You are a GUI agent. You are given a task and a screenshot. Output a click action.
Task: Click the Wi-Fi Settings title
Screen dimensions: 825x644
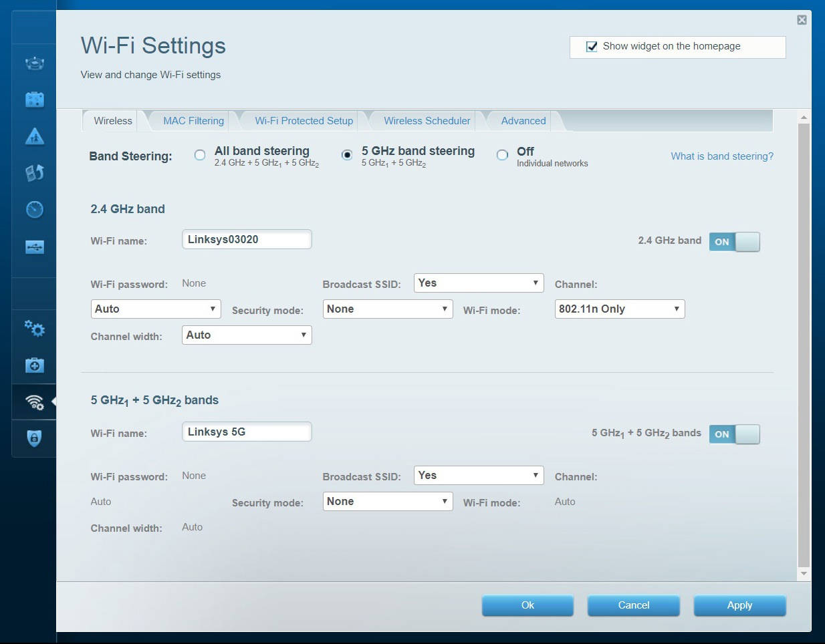point(153,45)
